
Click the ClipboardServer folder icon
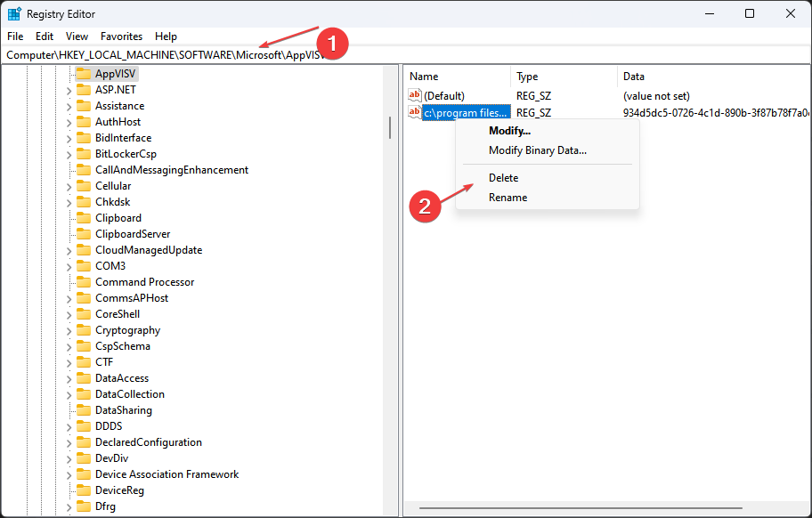(x=84, y=234)
